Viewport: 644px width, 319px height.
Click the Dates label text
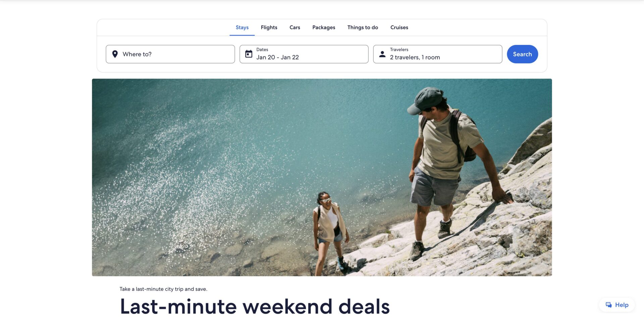[x=262, y=49]
